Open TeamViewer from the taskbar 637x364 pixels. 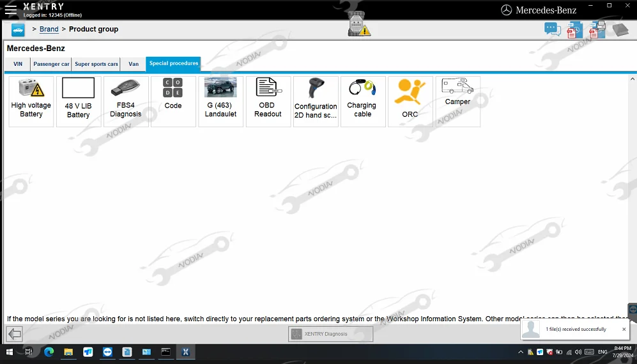(107, 352)
